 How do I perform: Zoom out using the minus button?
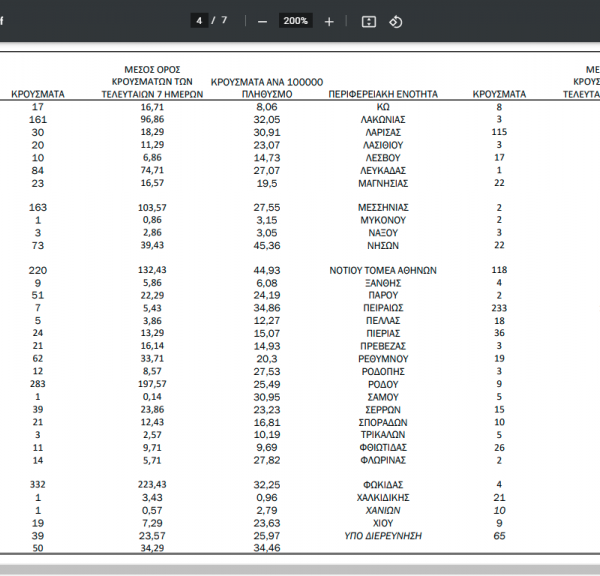[x=262, y=22]
